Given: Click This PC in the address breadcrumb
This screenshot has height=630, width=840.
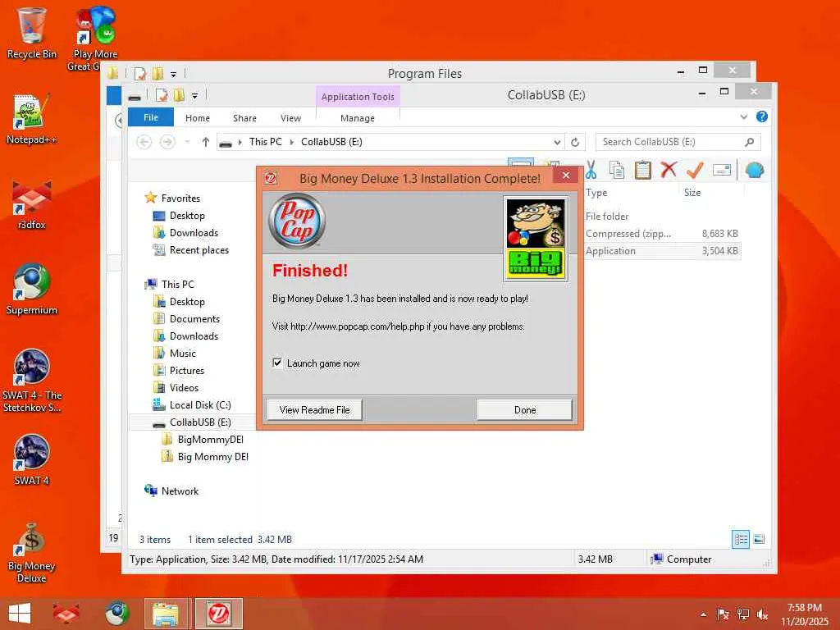Looking at the screenshot, I should click(x=265, y=142).
